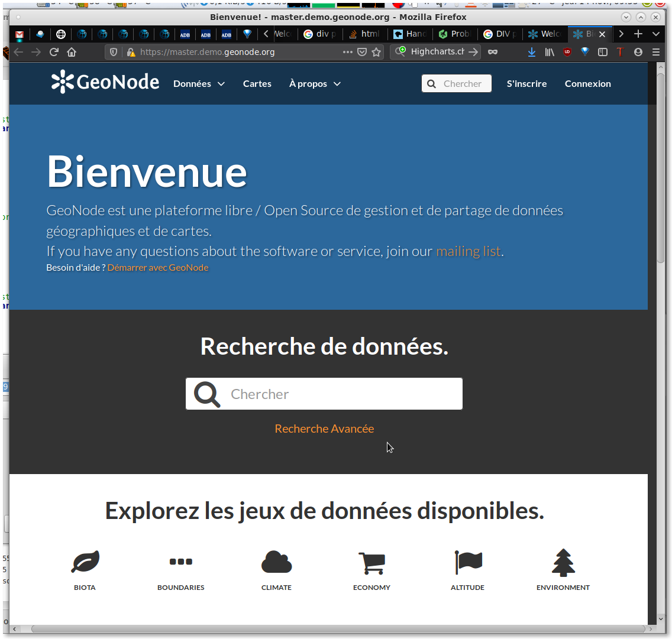
Task: Choose search engine in Highcharts search box
Action: coord(400,51)
